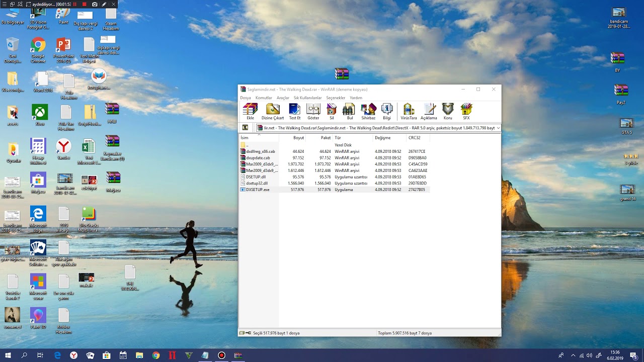
Task: Click the Sil (Delete) toolbar icon
Action: pyautogui.click(x=332, y=111)
